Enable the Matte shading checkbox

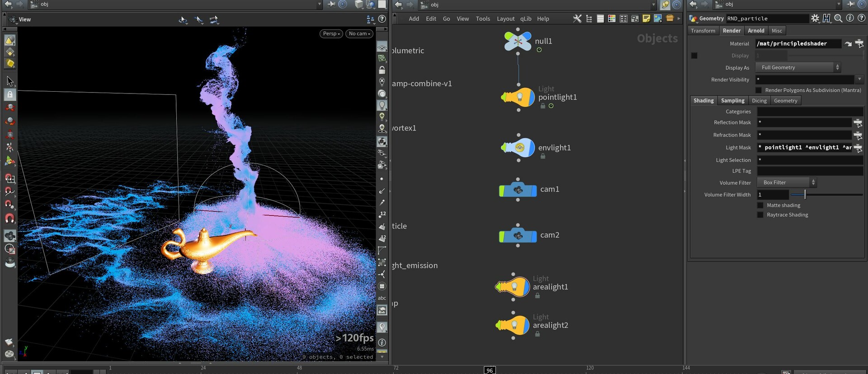coord(760,206)
